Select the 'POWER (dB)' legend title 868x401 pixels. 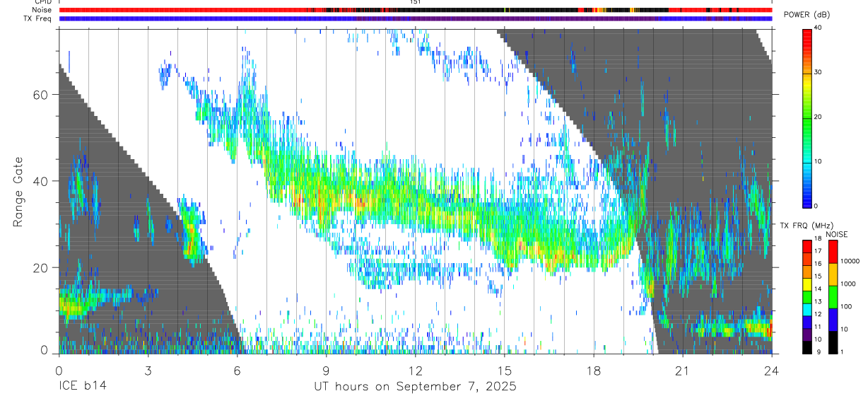point(807,15)
